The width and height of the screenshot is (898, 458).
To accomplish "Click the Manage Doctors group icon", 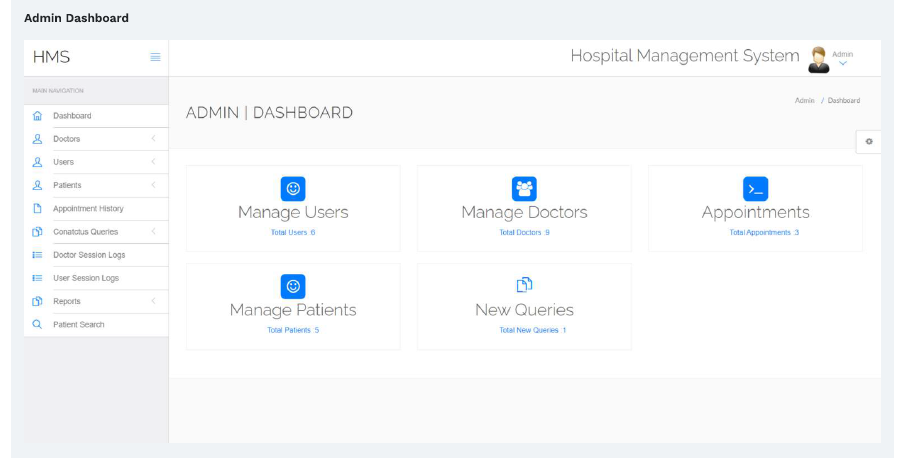I will point(524,188).
